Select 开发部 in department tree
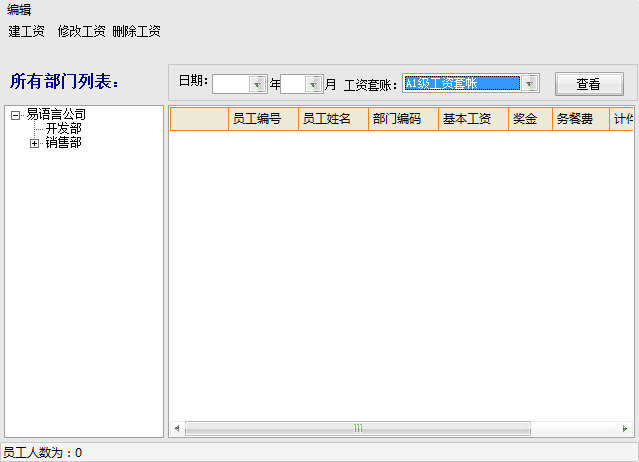This screenshot has height=462, width=639. coord(63,129)
